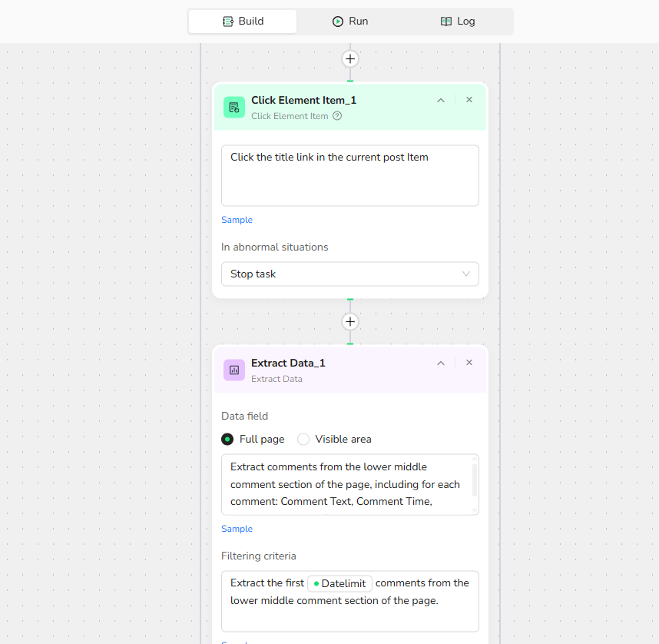Viewport: 659px width, 644px height.
Task: Click Sample link under Data field box
Action: point(237,529)
